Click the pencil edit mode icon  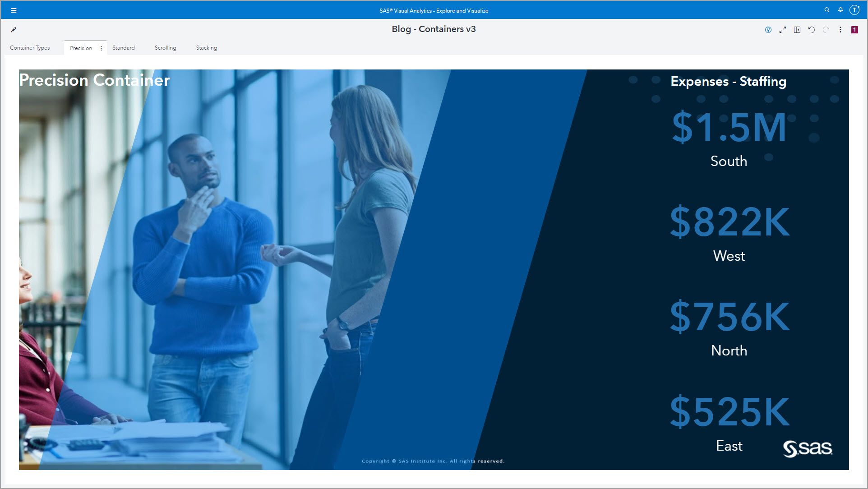[x=14, y=30]
